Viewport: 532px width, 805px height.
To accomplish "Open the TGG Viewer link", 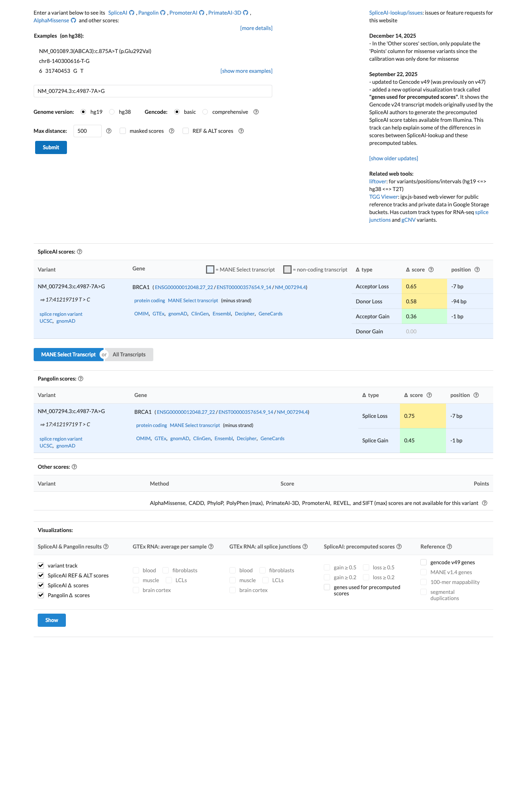I will click(x=383, y=197).
